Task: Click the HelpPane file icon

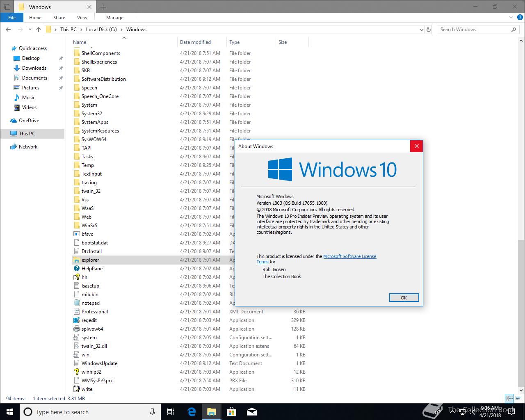Action: pos(76,269)
